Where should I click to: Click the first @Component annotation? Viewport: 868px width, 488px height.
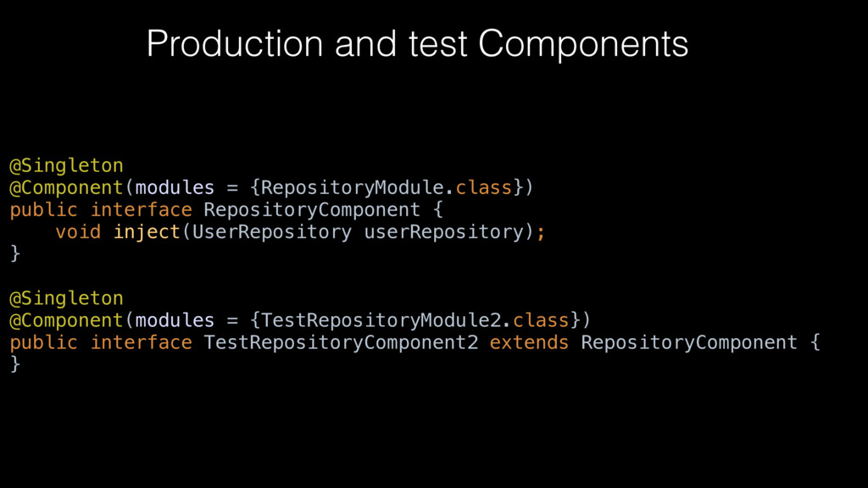tap(66, 188)
